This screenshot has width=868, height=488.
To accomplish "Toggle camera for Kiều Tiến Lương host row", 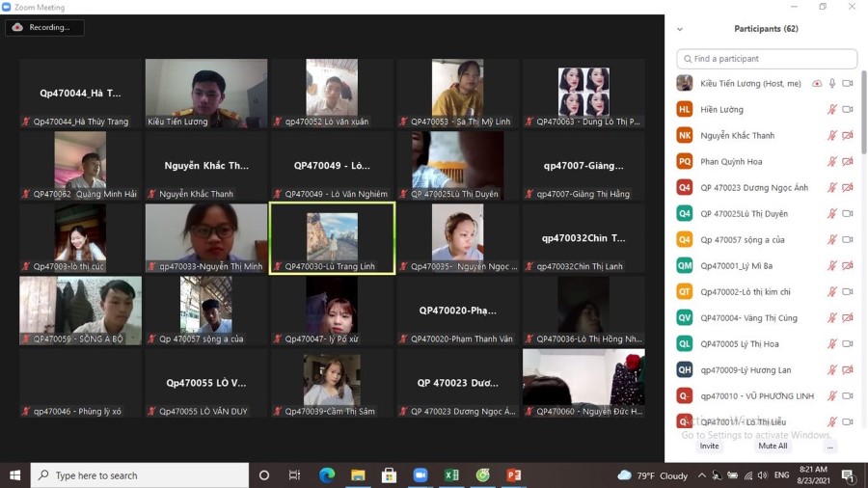I will [848, 84].
